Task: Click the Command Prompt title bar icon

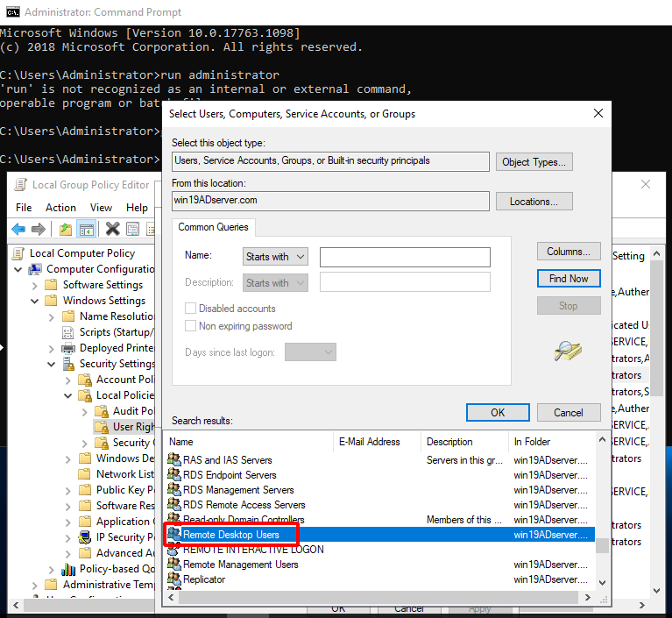Action: [13, 12]
